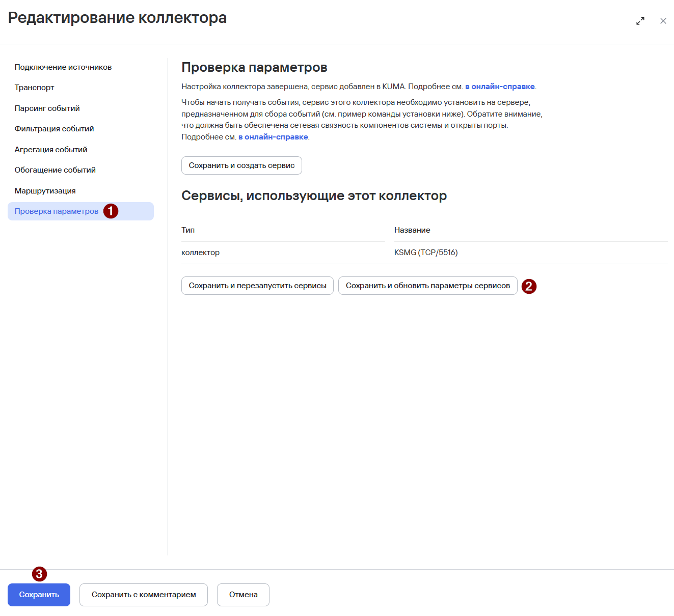
Task: Select Проверка параметров in the sidebar
Action: (80, 211)
